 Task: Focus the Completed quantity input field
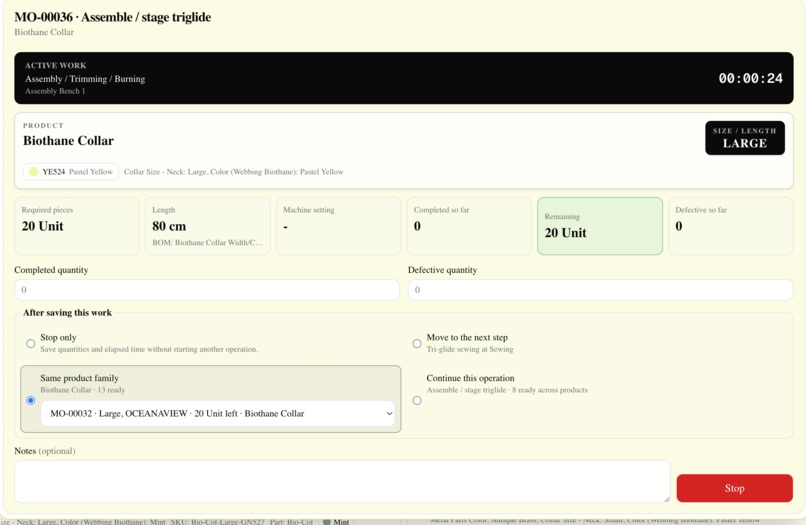point(207,290)
